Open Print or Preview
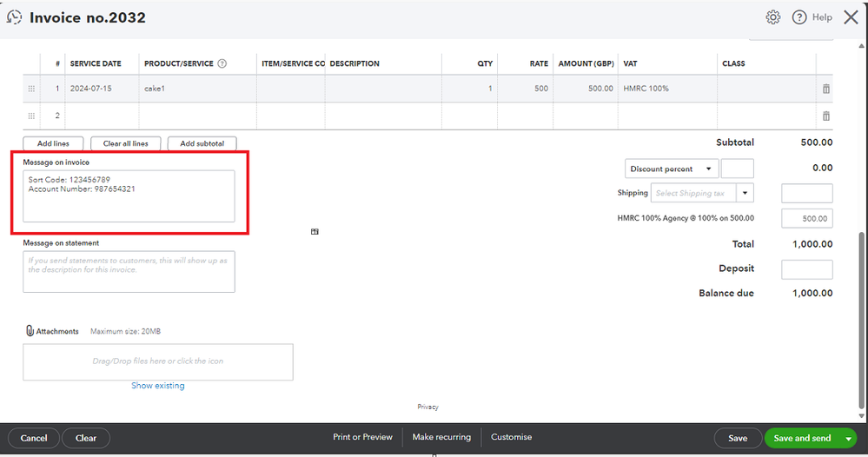The width and height of the screenshot is (868, 457). [x=362, y=437]
